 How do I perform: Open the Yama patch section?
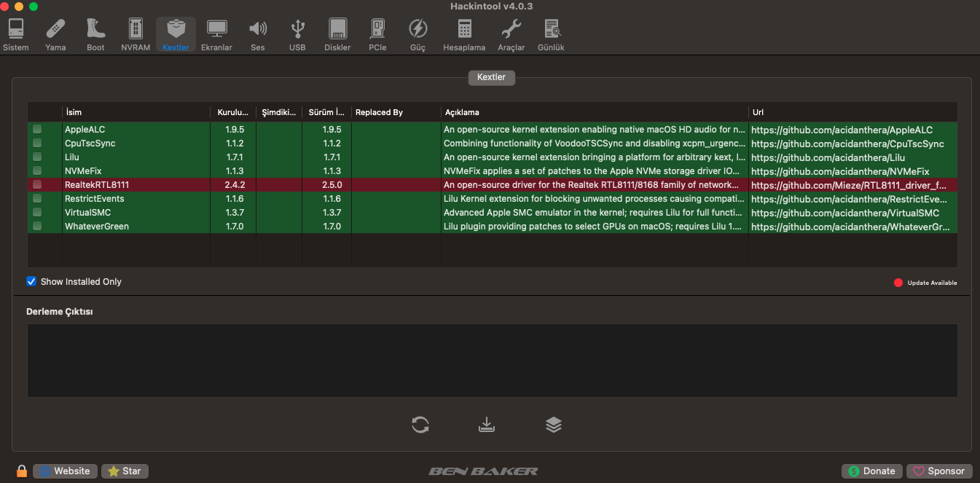pos(55,34)
